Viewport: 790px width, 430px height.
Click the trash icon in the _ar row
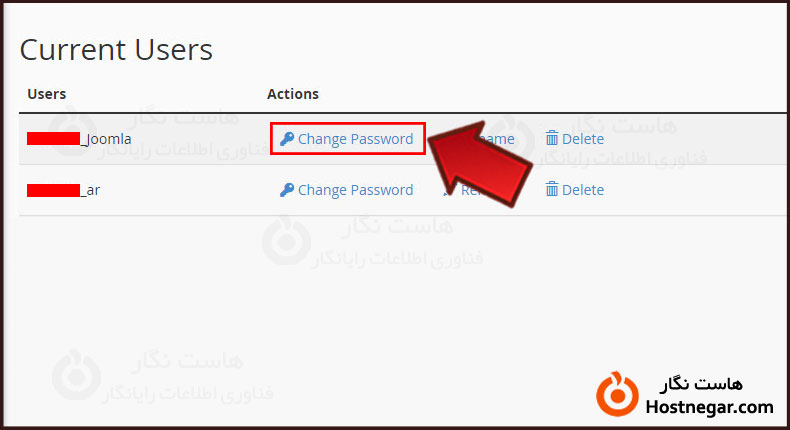coord(551,190)
